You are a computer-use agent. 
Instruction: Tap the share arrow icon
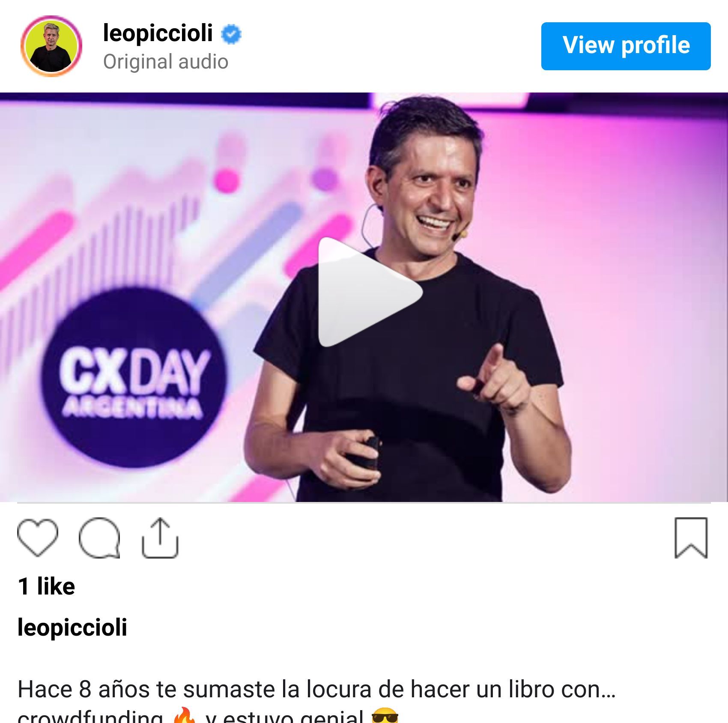[x=160, y=538]
